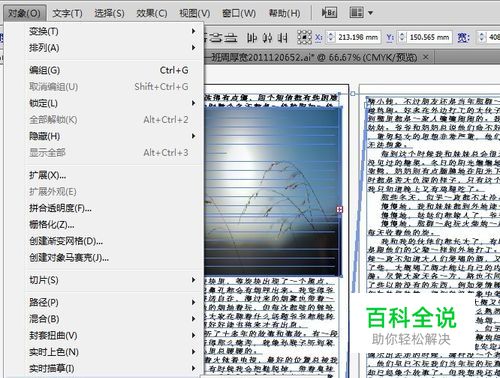This screenshot has height=378, width=500.
Task: Click the reference point locator icon
Action: point(304,37)
